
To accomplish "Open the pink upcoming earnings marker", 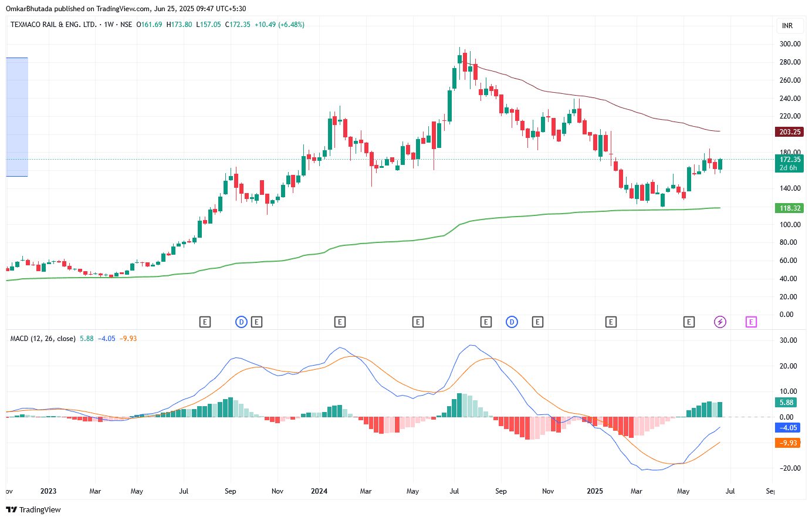I will (x=751, y=322).
